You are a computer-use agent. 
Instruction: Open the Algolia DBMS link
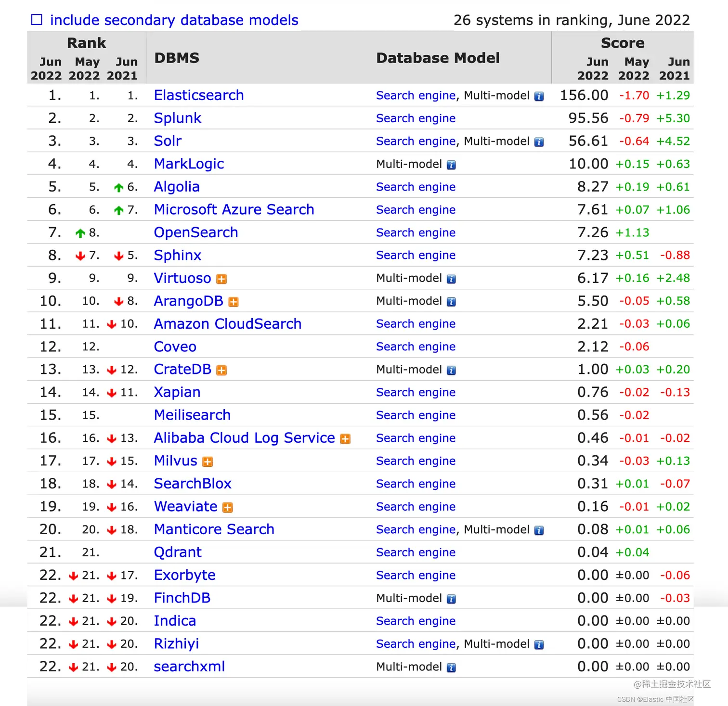177,187
